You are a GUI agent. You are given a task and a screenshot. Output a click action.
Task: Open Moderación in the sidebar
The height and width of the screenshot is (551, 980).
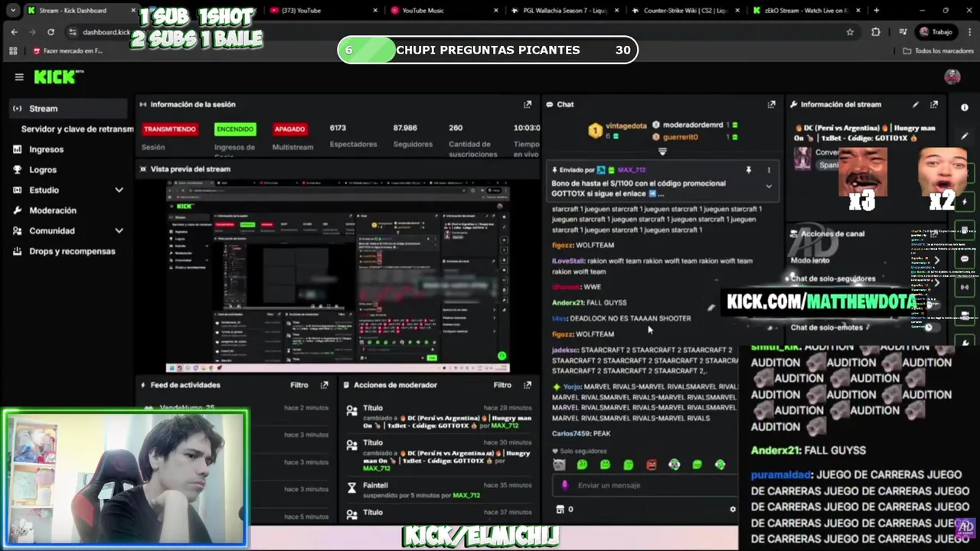click(52, 210)
